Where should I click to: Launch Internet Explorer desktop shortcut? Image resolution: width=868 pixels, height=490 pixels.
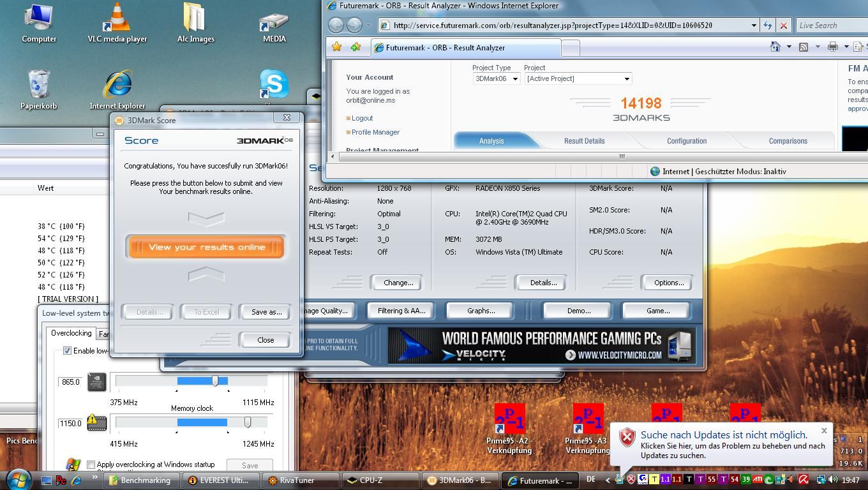tap(117, 89)
